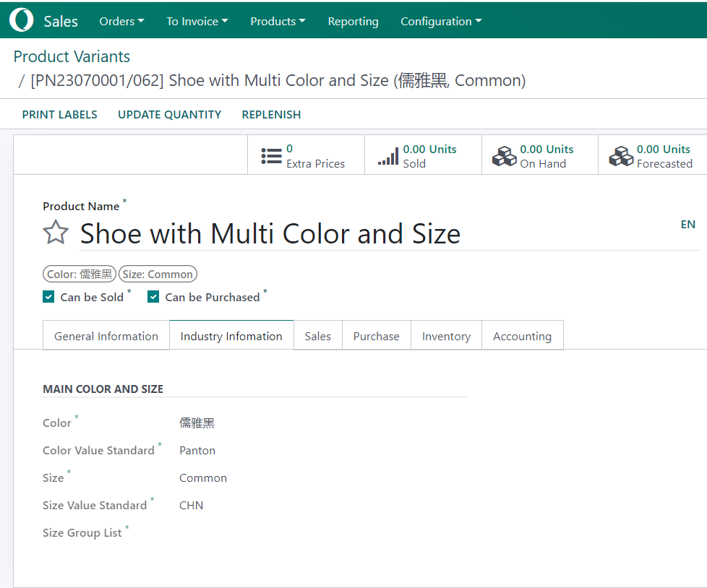This screenshot has width=707, height=588.
Task: Open the Orders dropdown menu
Action: 121,22
